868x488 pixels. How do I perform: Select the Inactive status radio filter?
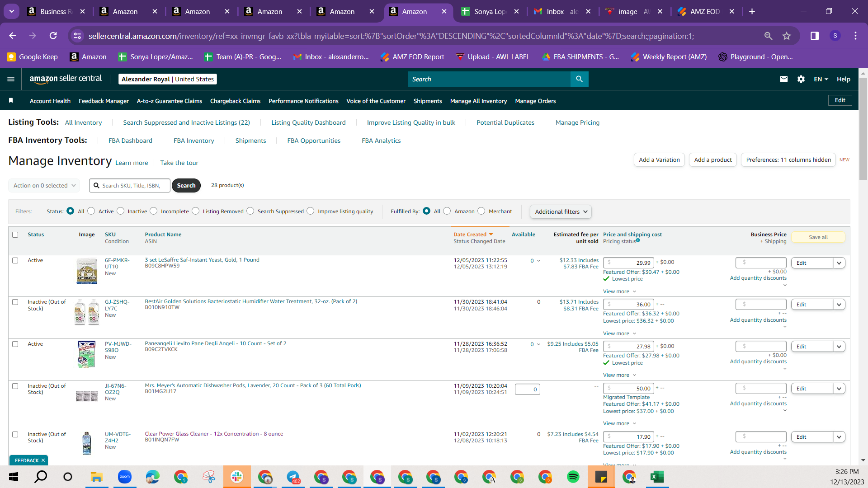121,211
